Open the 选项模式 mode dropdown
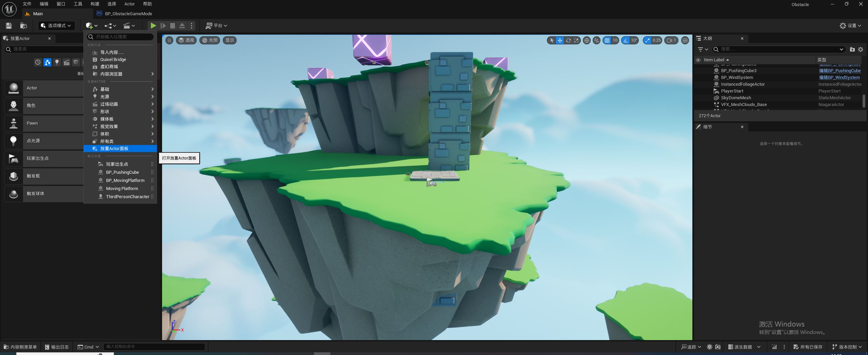868x355 pixels. pyautogui.click(x=56, y=26)
